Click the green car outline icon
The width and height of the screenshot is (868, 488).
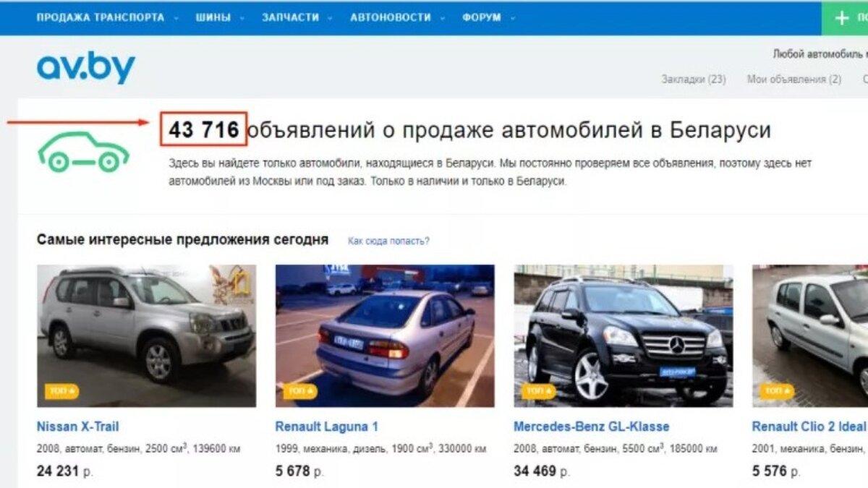pos(83,152)
